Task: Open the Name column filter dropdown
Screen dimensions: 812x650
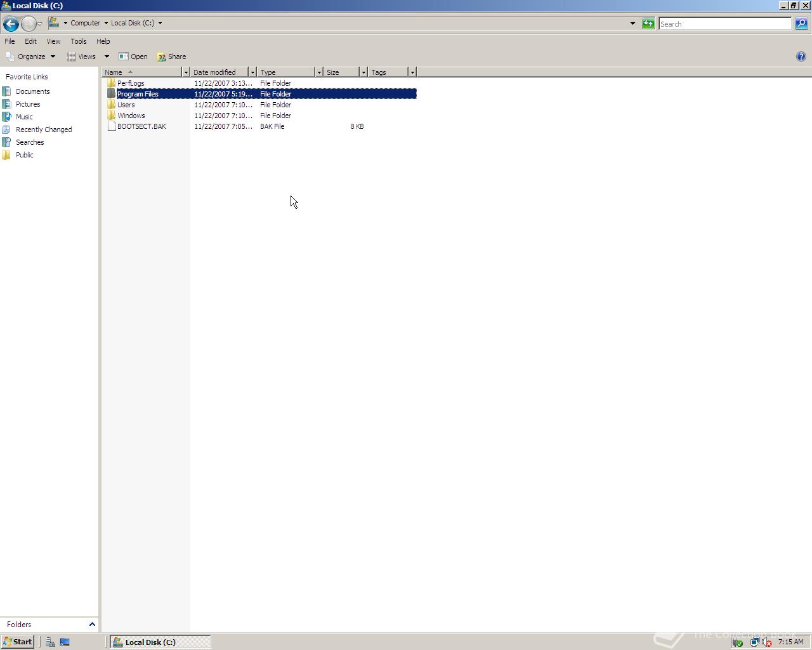Action: click(186, 72)
